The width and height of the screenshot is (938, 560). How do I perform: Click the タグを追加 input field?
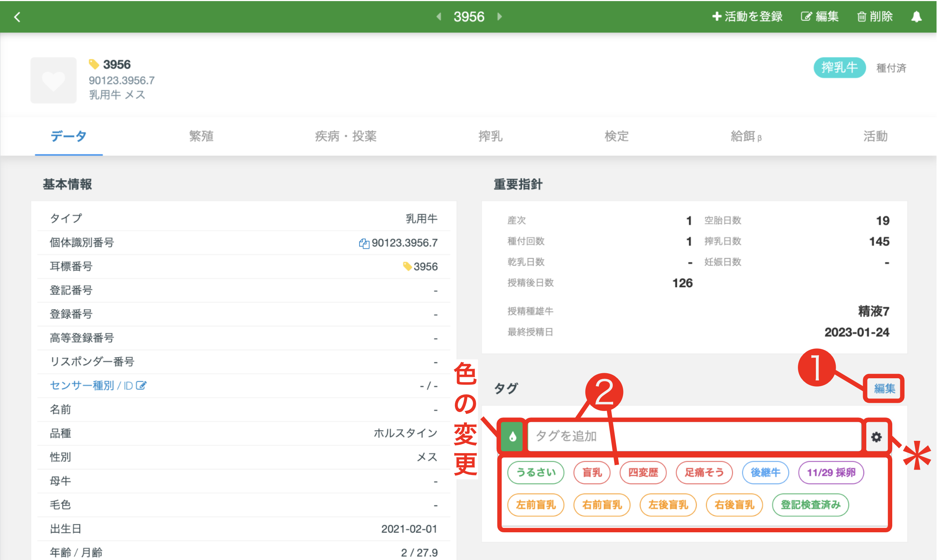click(694, 436)
